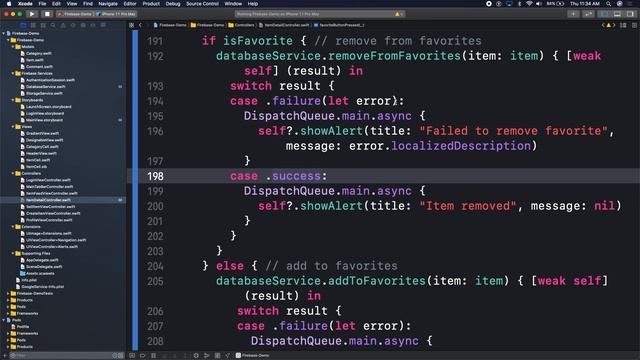The width and height of the screenshot is (640, 360).
Task: Click ItemDetailController.swift in jump bar
Action: tap(284, 25)
